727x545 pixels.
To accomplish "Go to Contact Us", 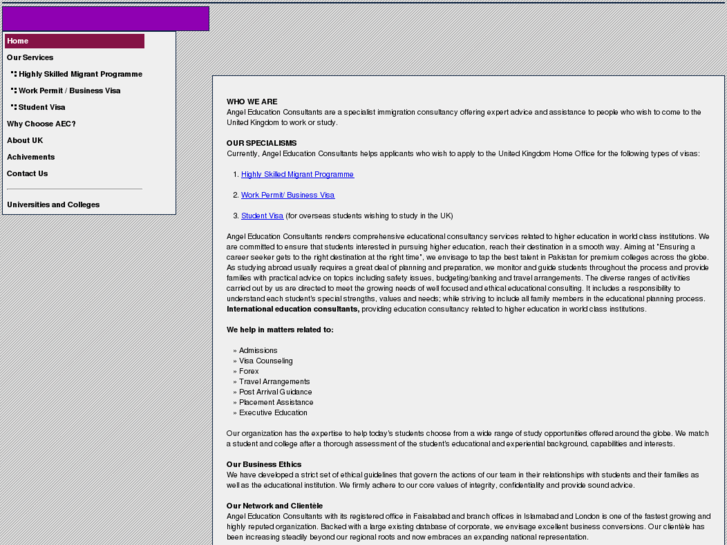I will [x=27, y=173].
